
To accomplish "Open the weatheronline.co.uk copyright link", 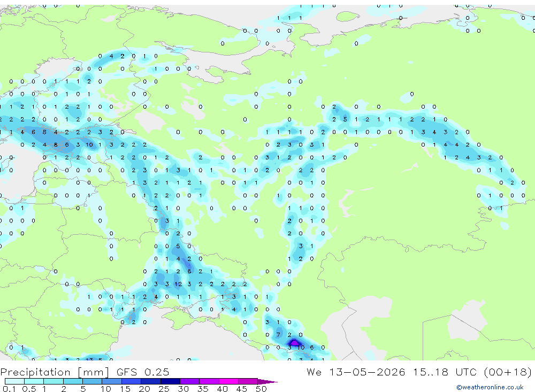I will pyautogui.click(x=490, y=387).
